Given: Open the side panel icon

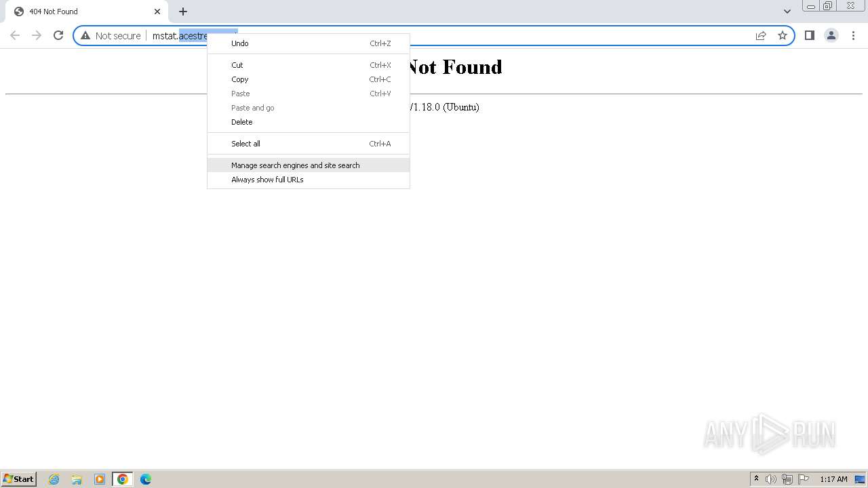Looking at the screenshot, I should (809, 35).
